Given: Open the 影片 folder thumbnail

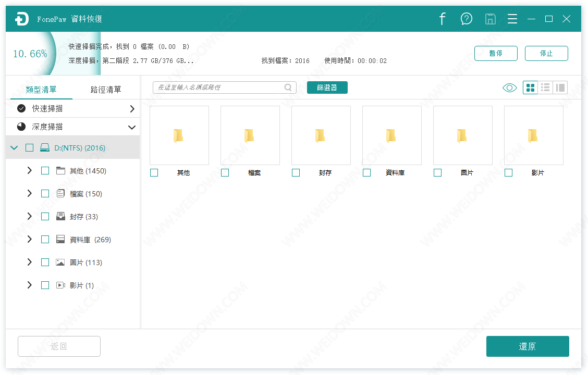Looking at the screenshot, I should point(534,135).
